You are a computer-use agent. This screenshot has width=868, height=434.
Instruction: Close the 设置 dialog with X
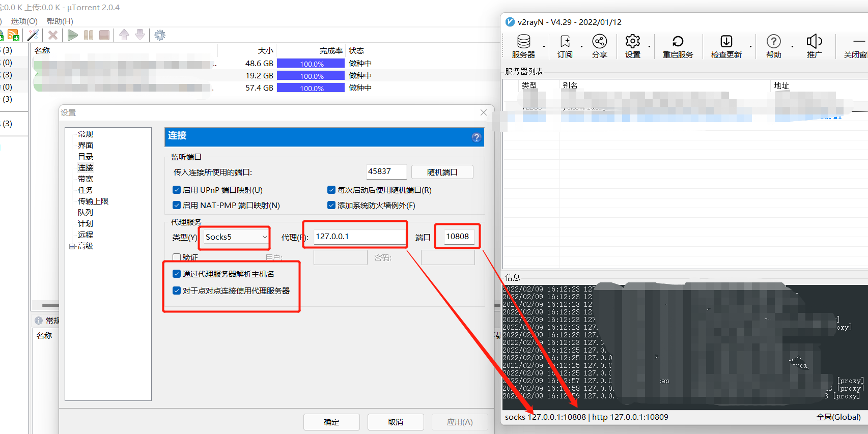point(484,112)
